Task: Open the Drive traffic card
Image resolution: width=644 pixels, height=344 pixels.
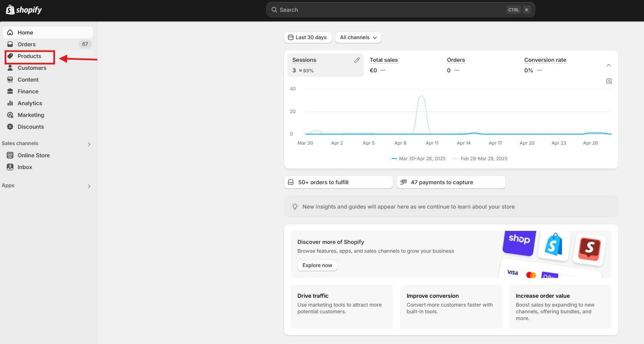Action: click(342, 307)
